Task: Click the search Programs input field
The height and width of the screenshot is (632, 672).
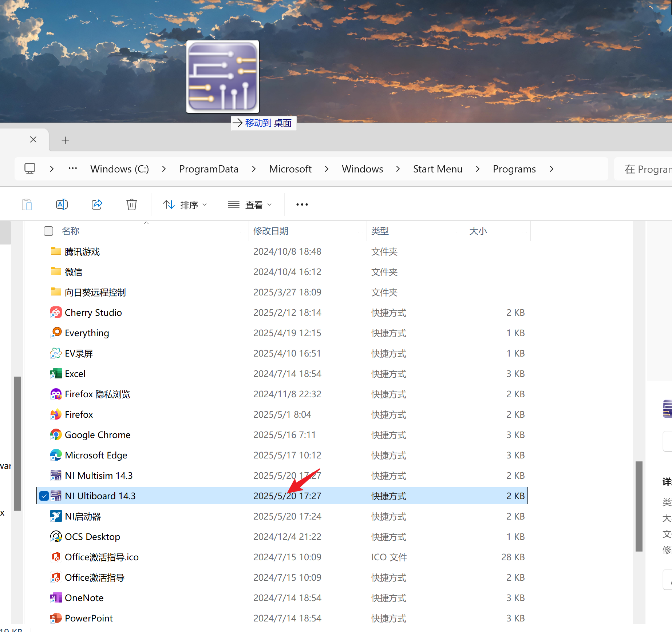Action: point(643,169)
